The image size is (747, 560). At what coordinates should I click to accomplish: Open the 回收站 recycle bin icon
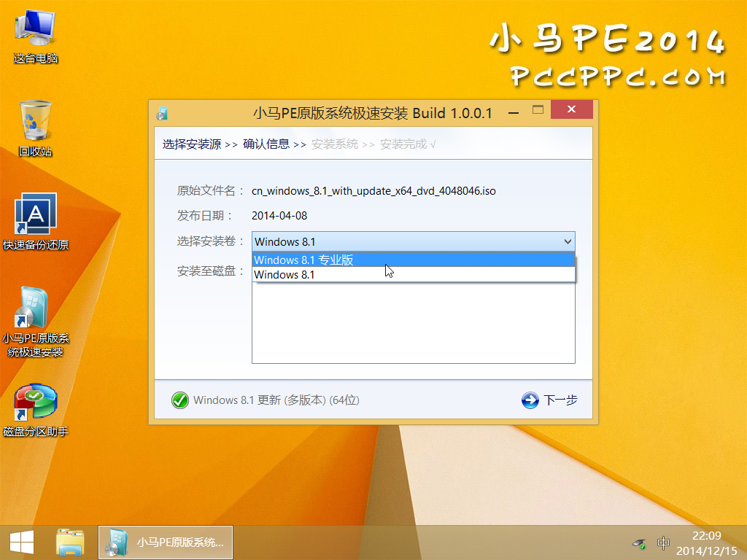(x=35, y=128)
